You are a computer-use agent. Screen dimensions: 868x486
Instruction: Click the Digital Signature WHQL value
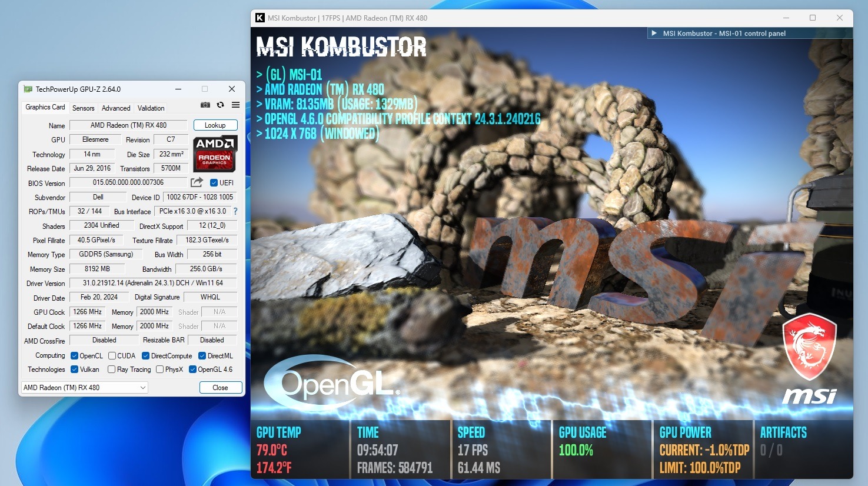pos(211,297)
